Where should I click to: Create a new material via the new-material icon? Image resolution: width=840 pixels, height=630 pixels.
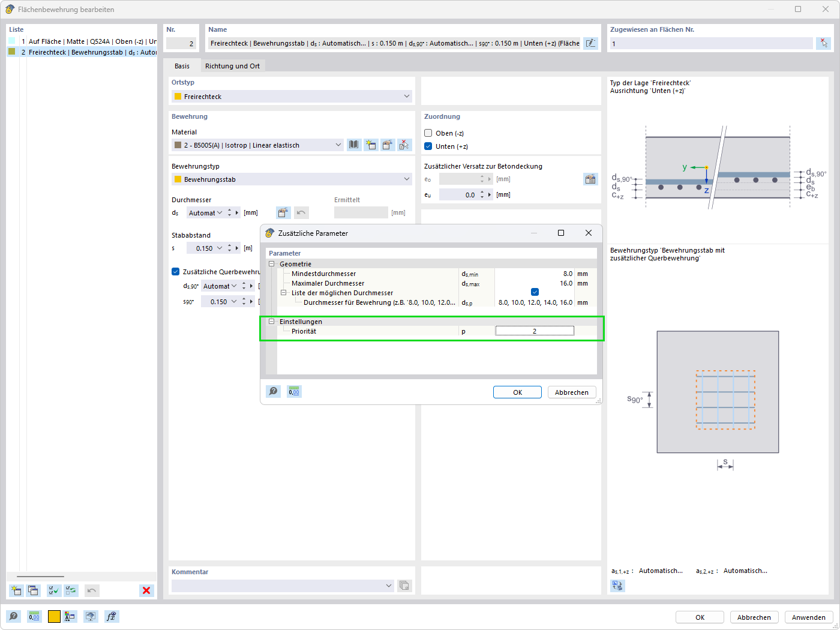(x=371, y=145)
